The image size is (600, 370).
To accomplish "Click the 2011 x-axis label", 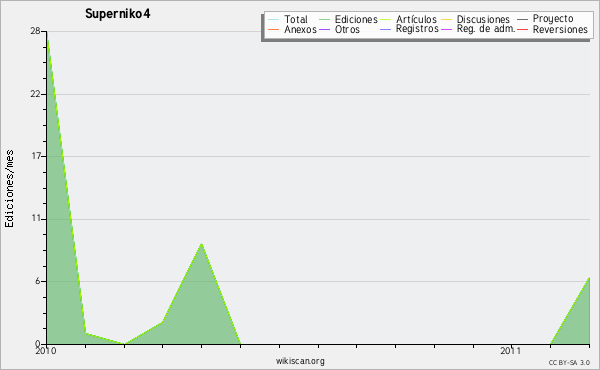I will coord(511,350).
